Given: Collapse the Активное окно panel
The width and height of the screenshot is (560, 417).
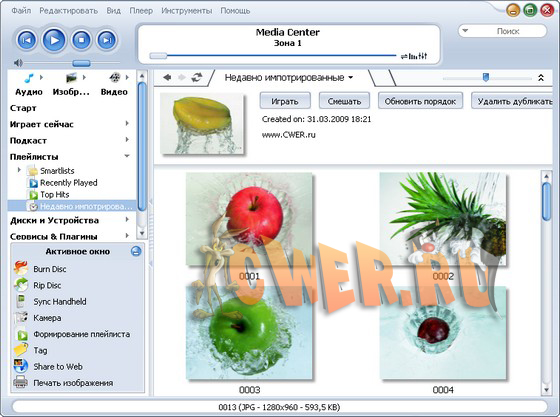Looking at the screenshot, I should click(136, 251).
